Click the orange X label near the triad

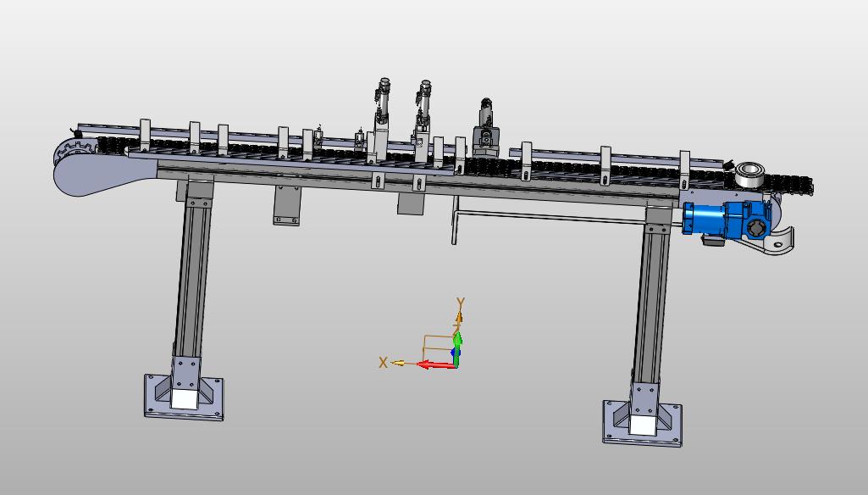(x=383, y=363)
